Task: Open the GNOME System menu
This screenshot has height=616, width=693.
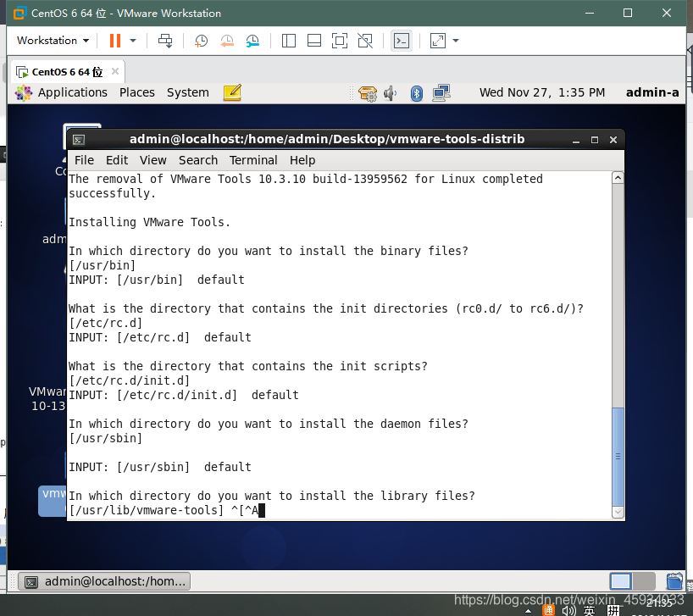Action: click(x=188, y=92)
